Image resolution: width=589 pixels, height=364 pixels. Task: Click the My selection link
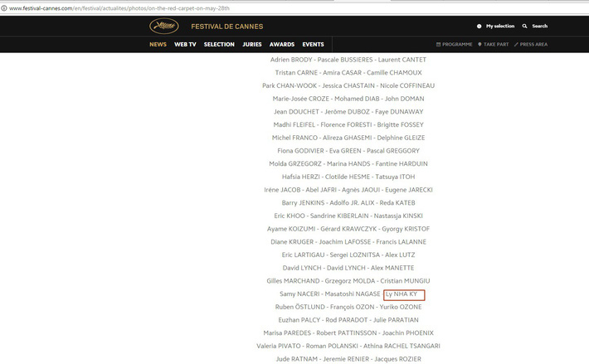coord(500,27)
